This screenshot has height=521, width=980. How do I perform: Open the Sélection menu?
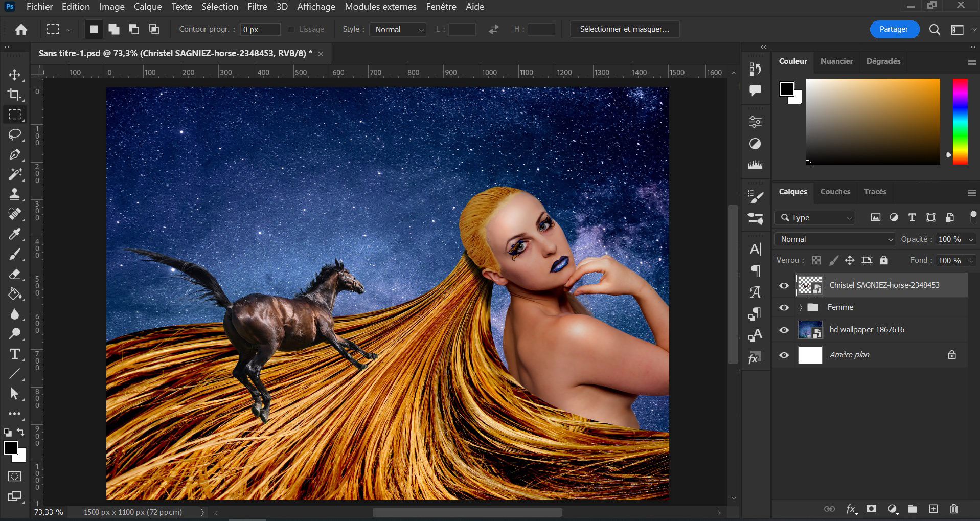point(219,7)
